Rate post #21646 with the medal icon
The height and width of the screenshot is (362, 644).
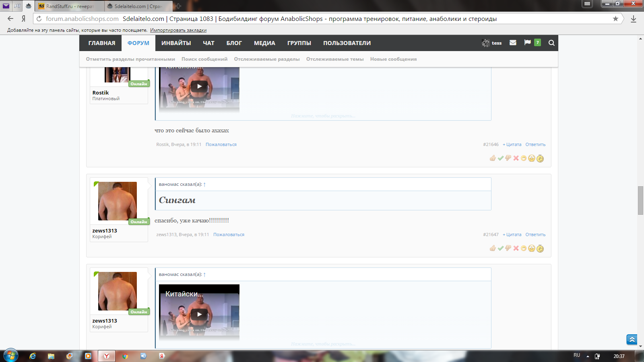(540, 158)
